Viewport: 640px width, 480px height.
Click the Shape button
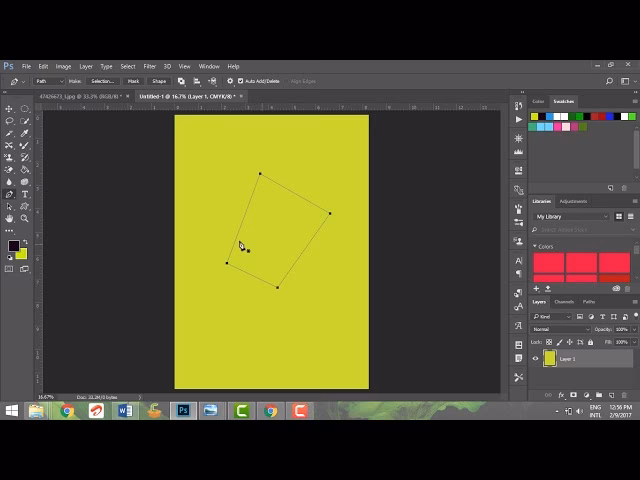(x=159, y=81)
